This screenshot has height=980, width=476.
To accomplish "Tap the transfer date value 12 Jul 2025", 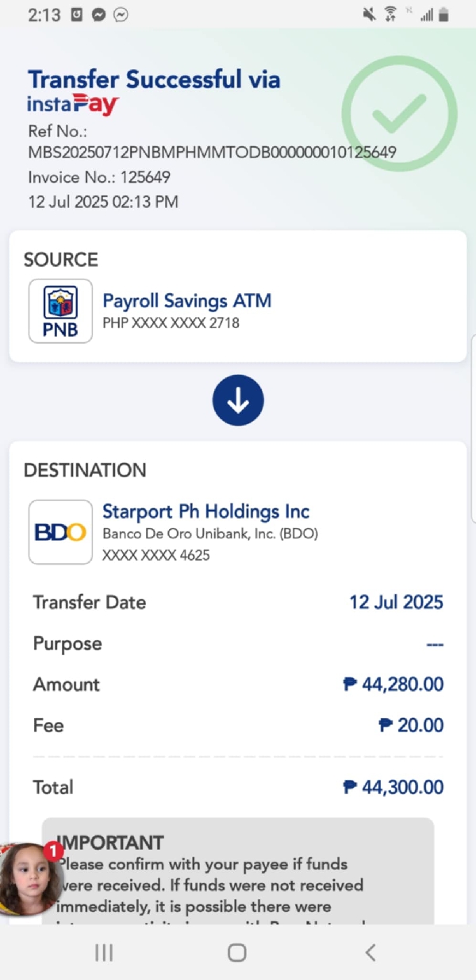I will click(x=396, y=602).
